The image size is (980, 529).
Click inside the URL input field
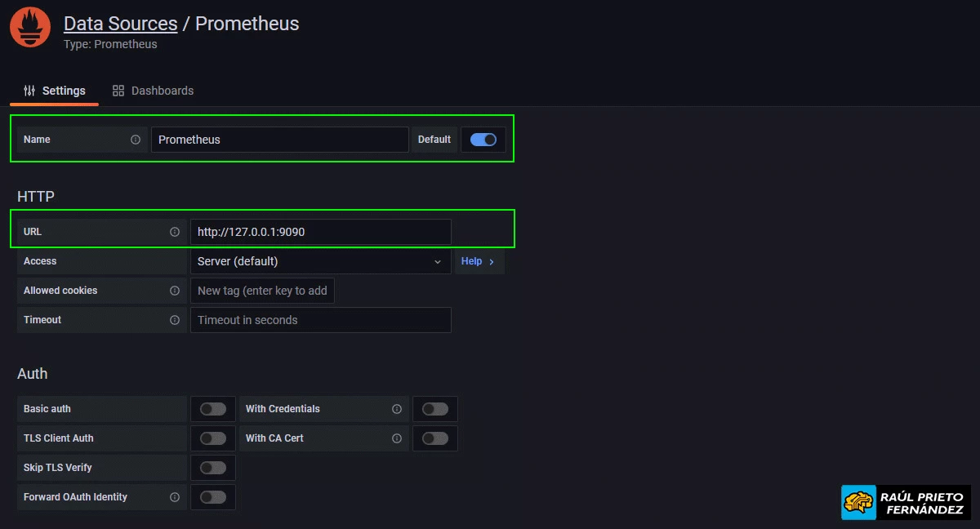[320, 232]
